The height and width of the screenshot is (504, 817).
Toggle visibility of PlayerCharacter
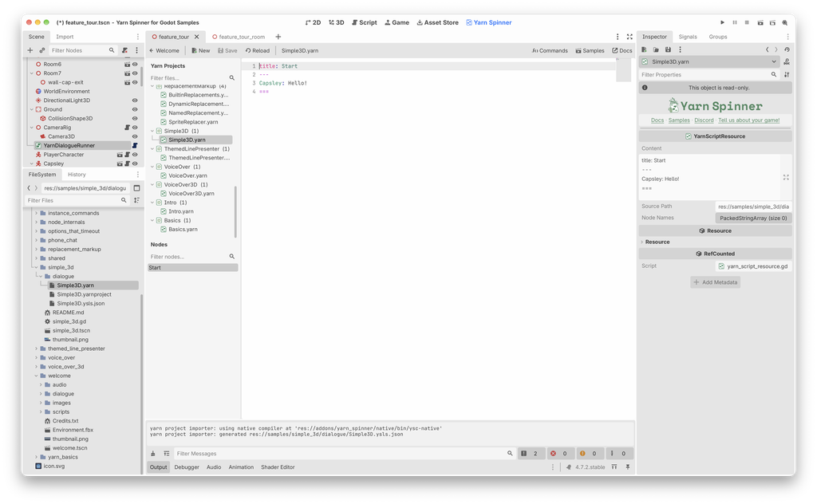point(135,155)
